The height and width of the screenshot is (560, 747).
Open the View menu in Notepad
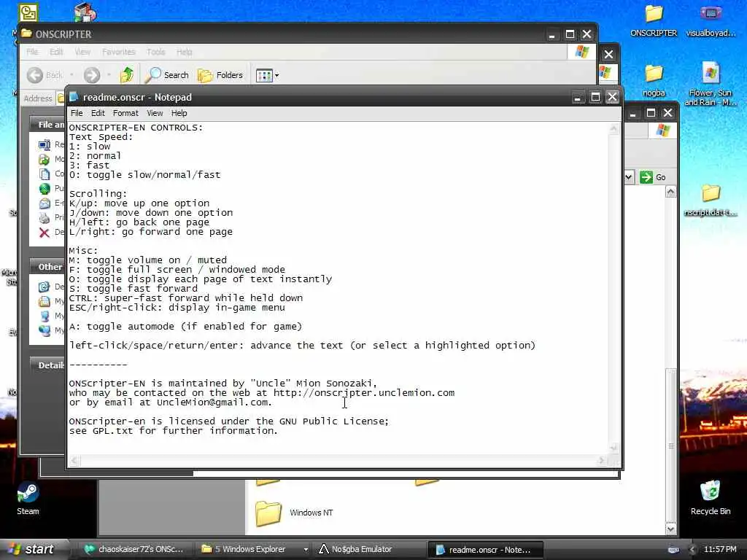pyautogui.click(x=155, y=113)
